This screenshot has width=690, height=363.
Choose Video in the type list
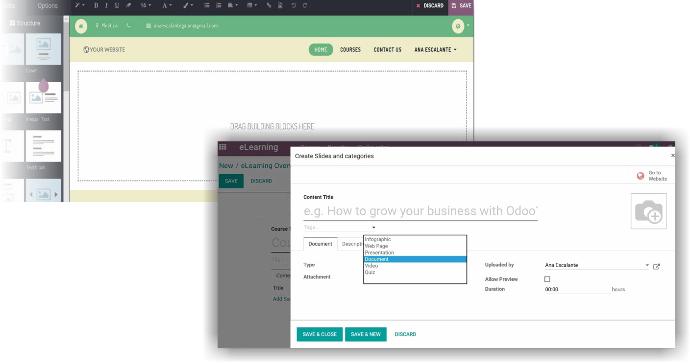(415, 266)
